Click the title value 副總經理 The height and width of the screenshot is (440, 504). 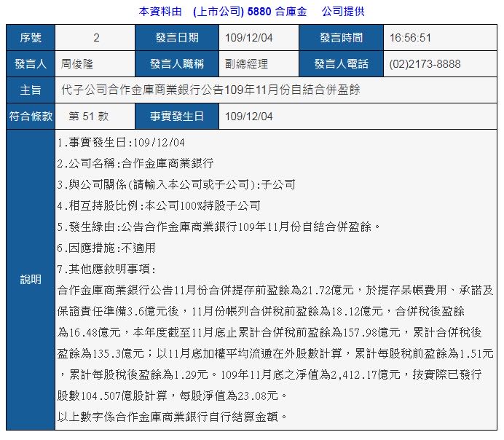(246, 63)
